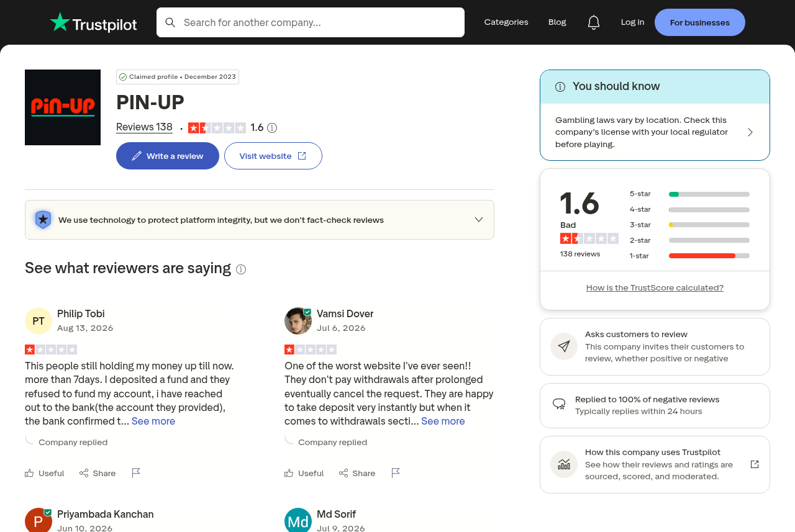Click the TrustScore 1.6 info icon
The image size is (795, 532).
click(x=272, y=128)
